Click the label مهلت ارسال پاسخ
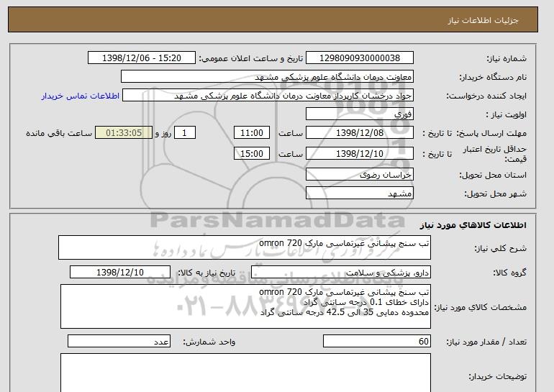Screen dimensions: 554x392 point(491,134)
